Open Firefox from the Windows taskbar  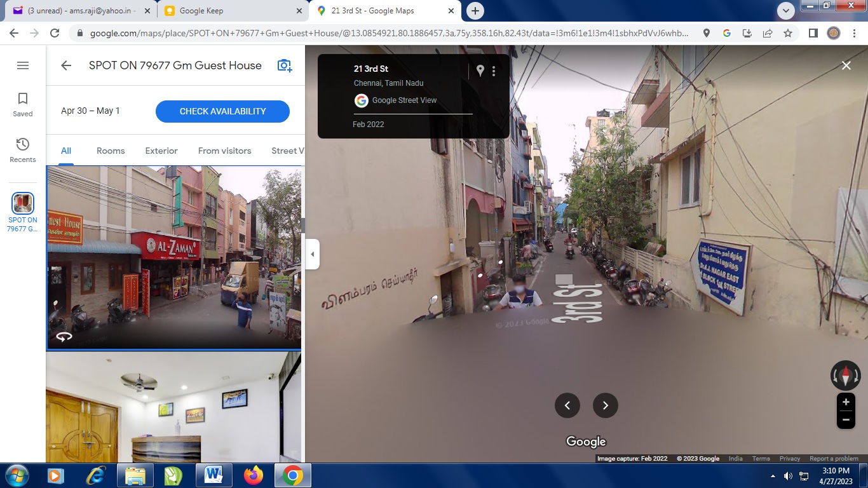(x=254, y=475)
